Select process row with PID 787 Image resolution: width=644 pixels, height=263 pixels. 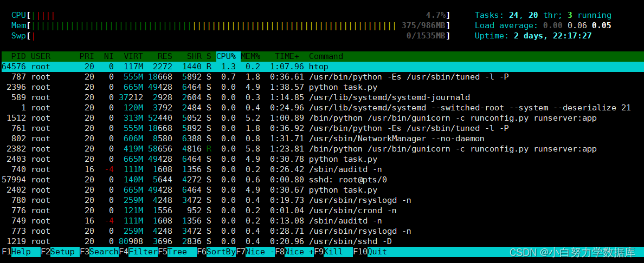[322, 77]
